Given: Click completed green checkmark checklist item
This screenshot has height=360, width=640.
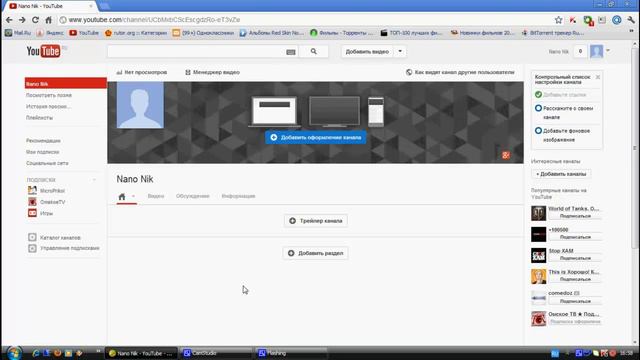Looking at the screenshot, I should pos(538,94).
